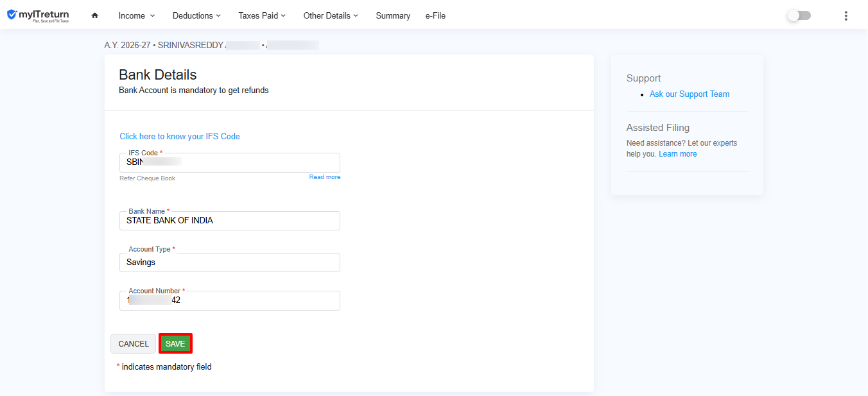Click 'Click here to know your IFS Code'
The image size is (868, 396).
[180, 136]
